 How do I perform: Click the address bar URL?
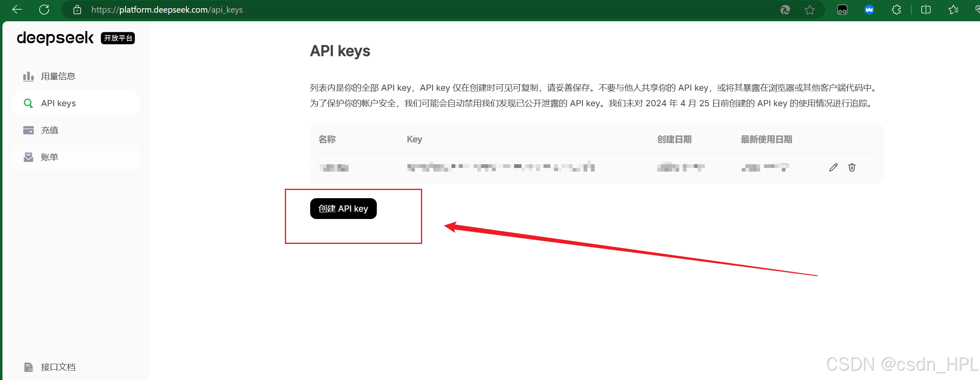(x=167, y=10)
